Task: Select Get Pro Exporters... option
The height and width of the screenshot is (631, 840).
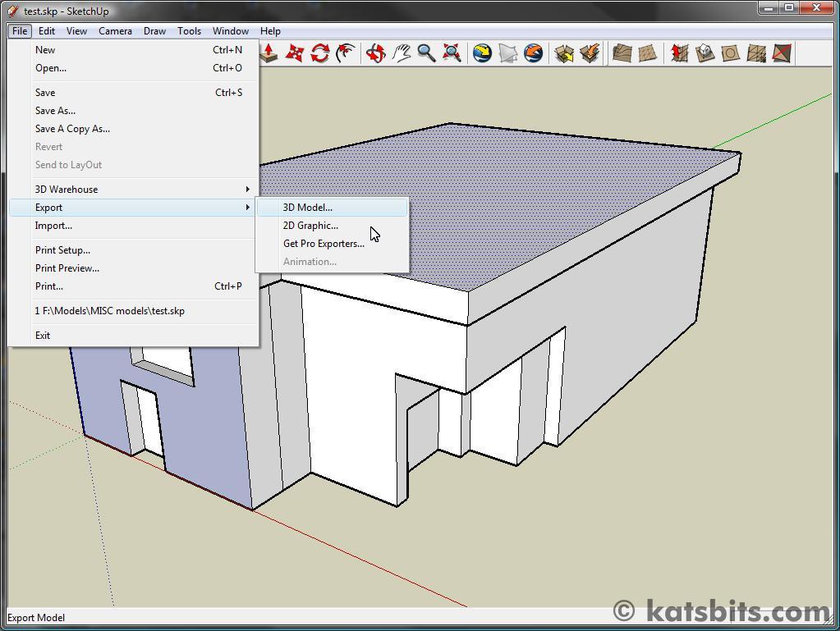Action: coord(333,244)
